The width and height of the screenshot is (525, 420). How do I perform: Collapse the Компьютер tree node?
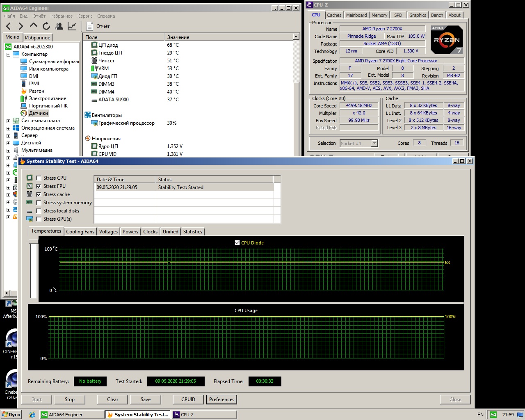[x=8, y=54]
